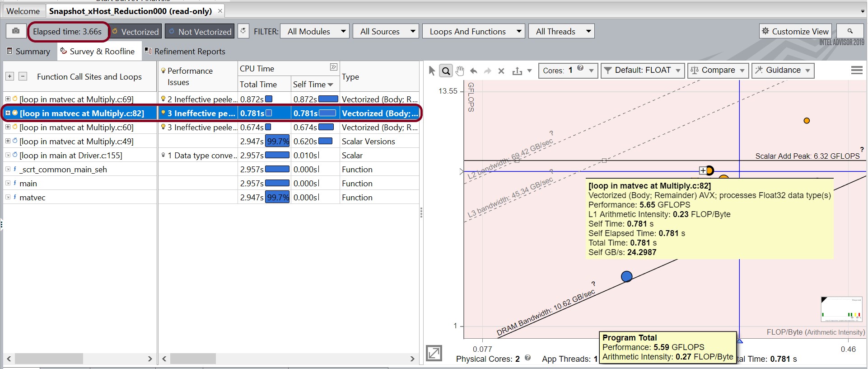Screen dimensions: 868x369
Task: Click the search magnifier button near Customize View
Action: pyautogui.click(x=849, y=31)
